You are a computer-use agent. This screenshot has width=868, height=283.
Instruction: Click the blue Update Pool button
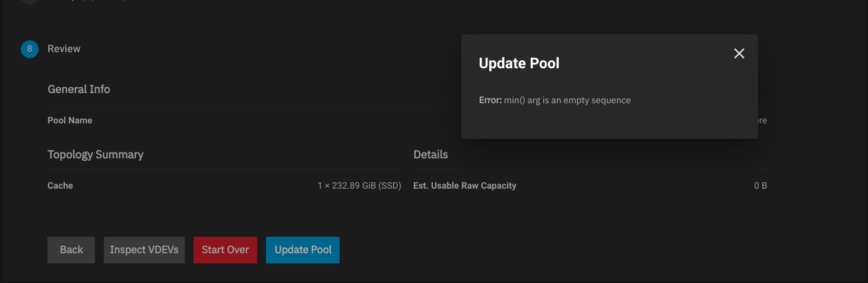click(x=303, y=250)
